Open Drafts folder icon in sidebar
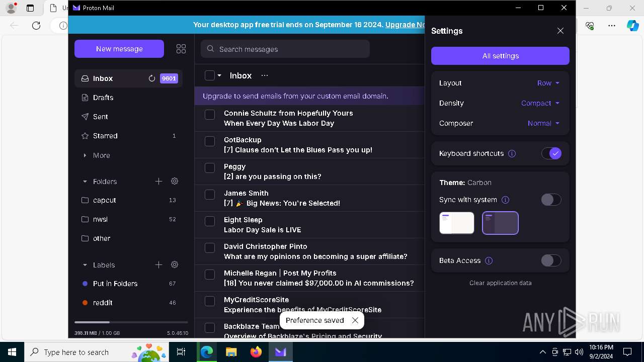 point(85,98)
